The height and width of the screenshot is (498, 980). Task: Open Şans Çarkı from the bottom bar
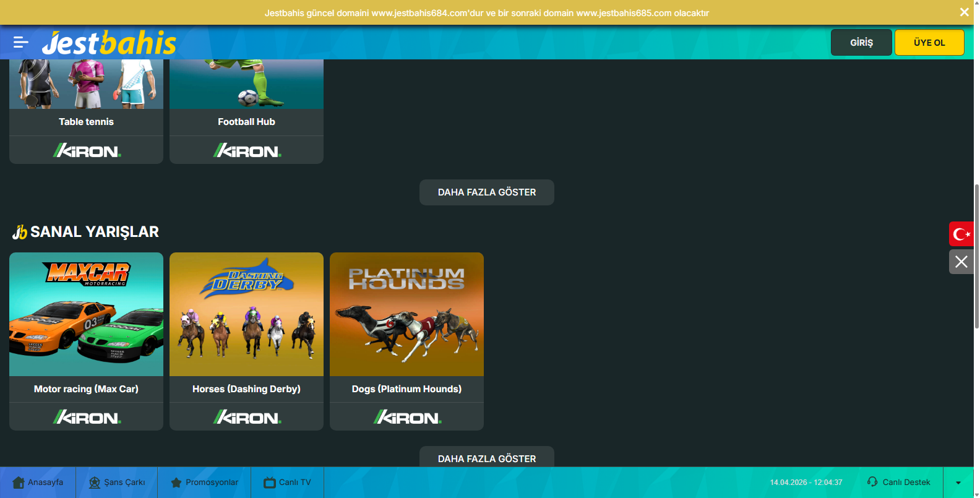117,483
